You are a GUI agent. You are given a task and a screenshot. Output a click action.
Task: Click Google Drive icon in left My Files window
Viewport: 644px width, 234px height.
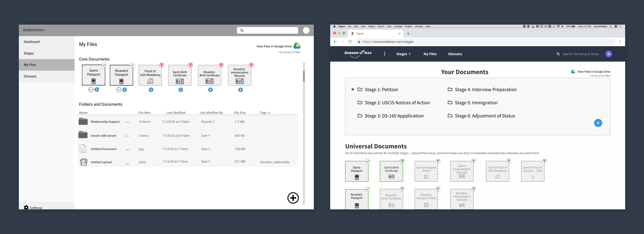(297, 46)
